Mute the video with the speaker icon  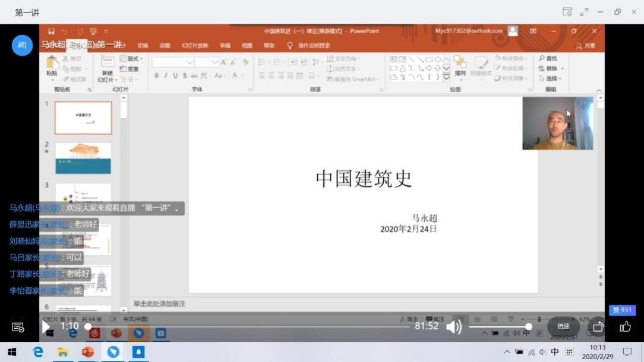(454, 326)
